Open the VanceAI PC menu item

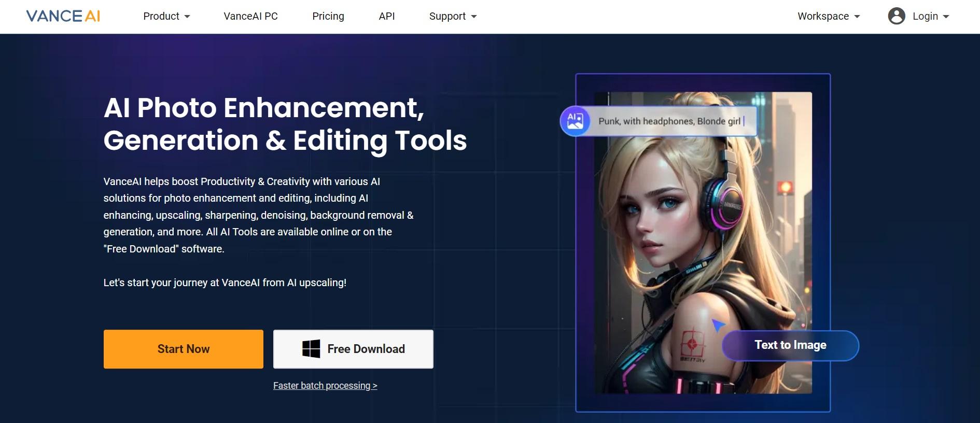coord(250,16)
